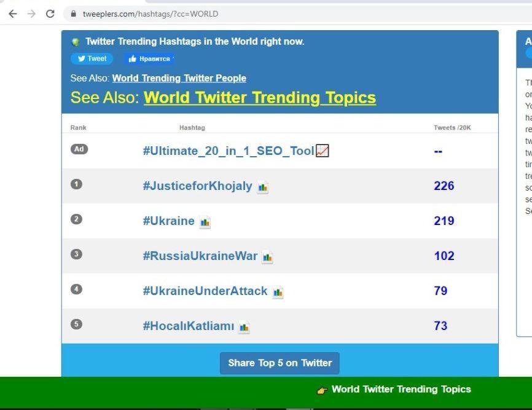Open chart icon next to #JusticeforKhojaly
Image resolution: width=532 pixels, height=410 pixels.
point(263,187)
